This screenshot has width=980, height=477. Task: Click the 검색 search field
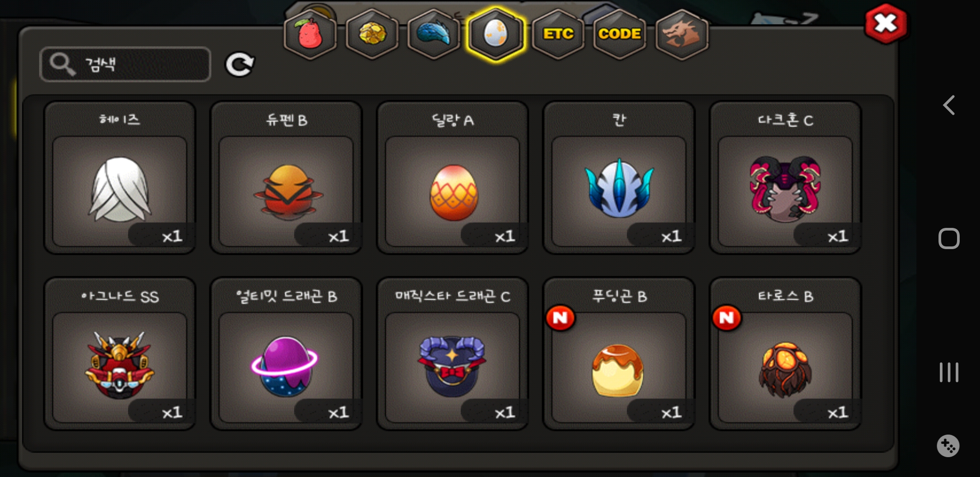coord(125,64)
